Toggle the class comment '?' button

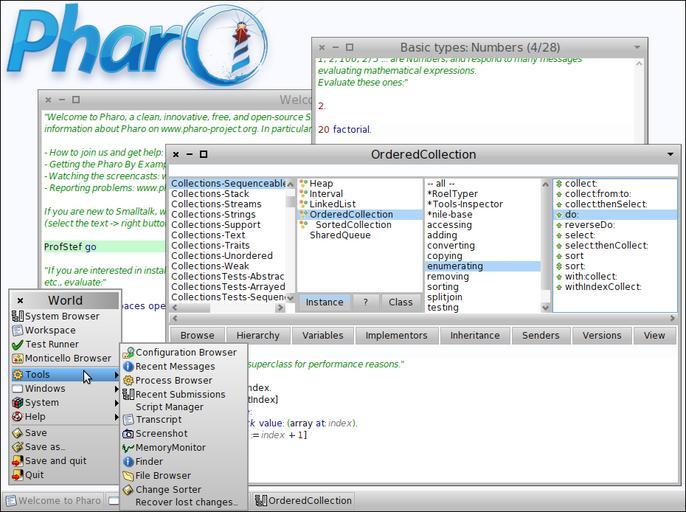coord(364,302)
